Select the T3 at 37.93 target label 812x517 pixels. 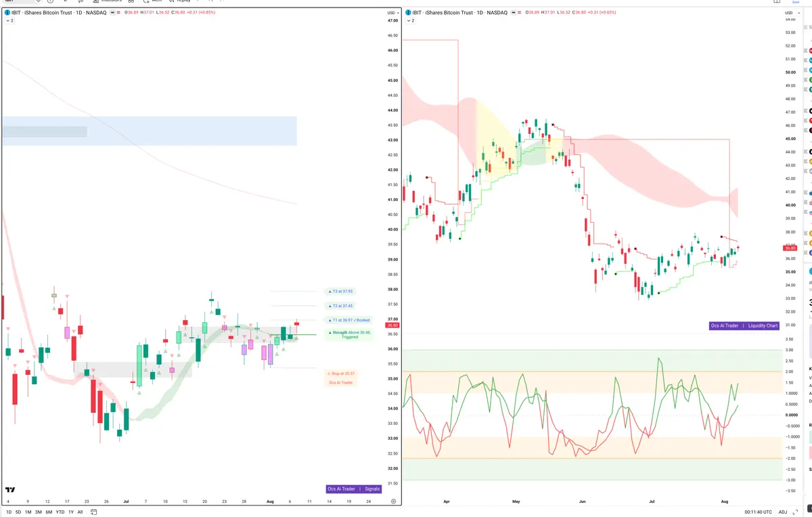click(x=340, y=291)
